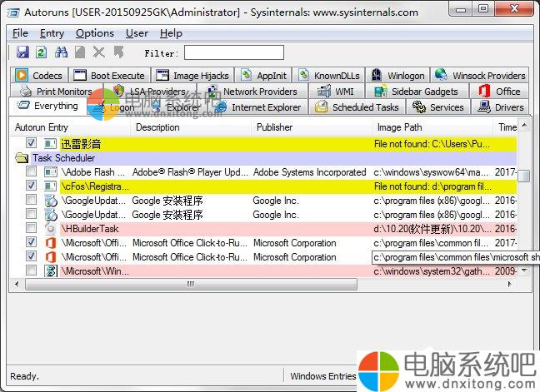The image size is (540, 392).
Task: Switch to the Office tab
Action: tap(499, 91)
